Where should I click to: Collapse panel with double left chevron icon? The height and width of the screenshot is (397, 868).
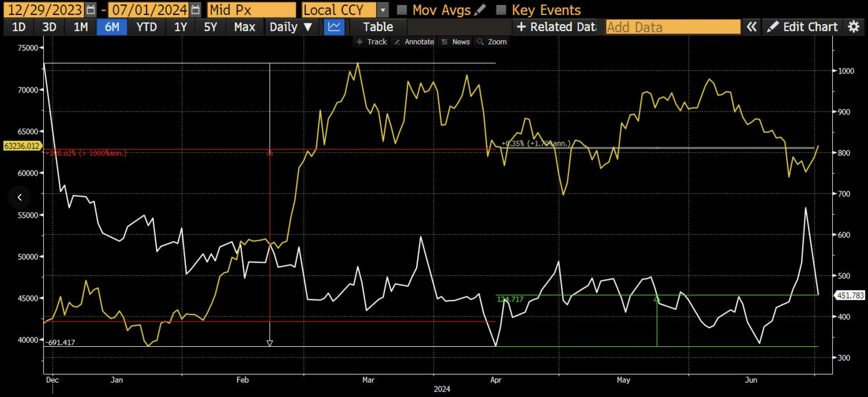[x=751, y=27]
